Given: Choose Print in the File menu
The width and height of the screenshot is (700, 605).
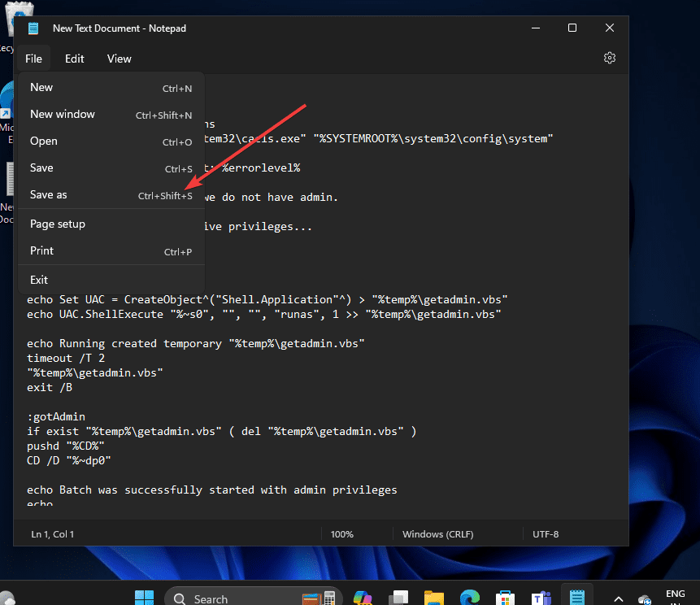Looking at the screenshot, I should [x=111, y=250].
